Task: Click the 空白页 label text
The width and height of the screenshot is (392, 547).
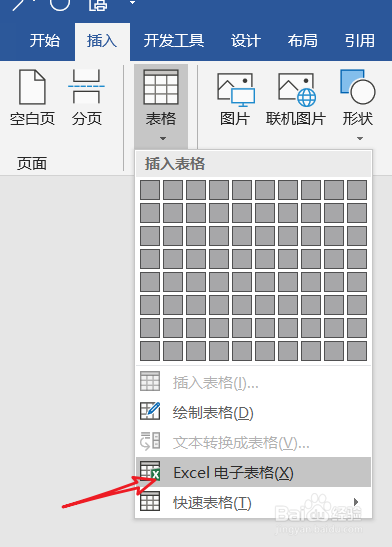Action: click(x=32, y=119)
